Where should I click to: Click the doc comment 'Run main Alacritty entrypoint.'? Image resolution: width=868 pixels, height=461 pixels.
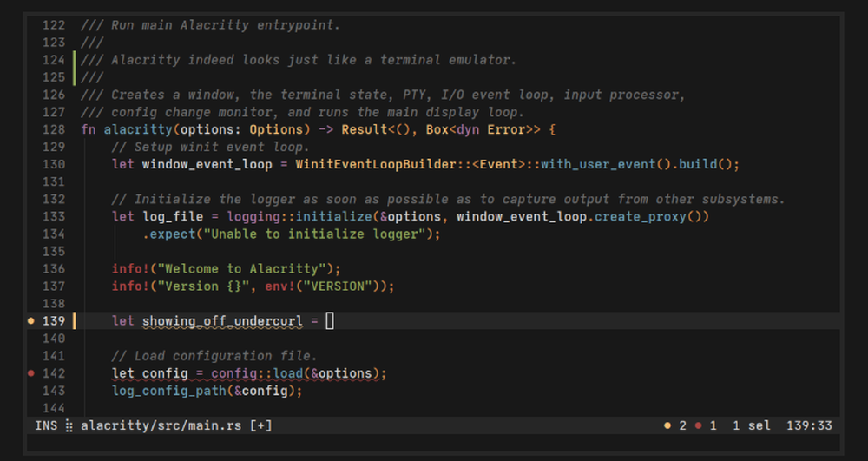[x=210, y=25]
